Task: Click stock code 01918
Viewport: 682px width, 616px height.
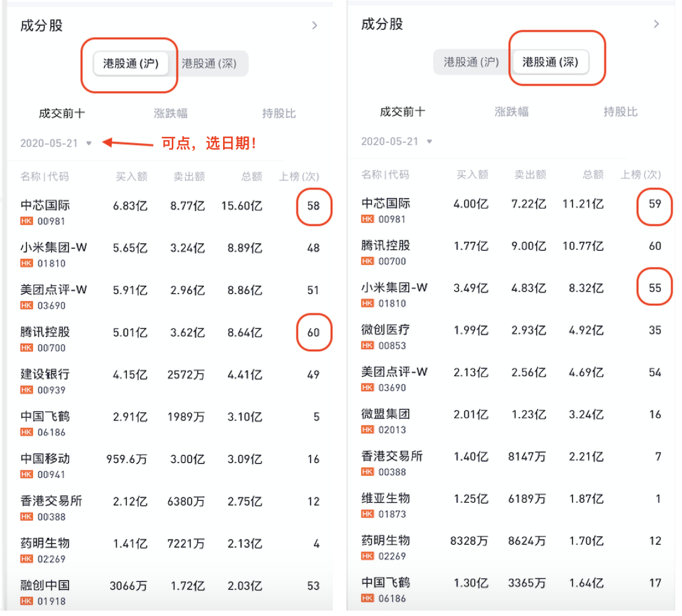Action: tap(51, 601)
